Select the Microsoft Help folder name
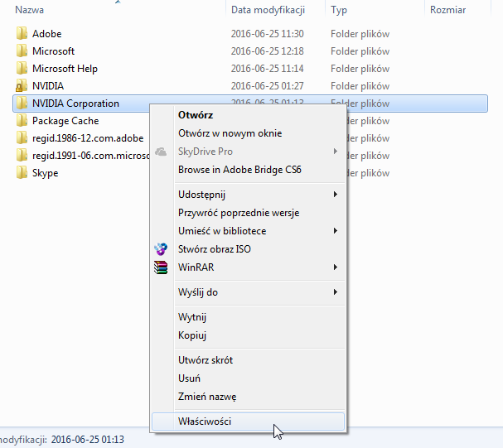 coord(65,68)
